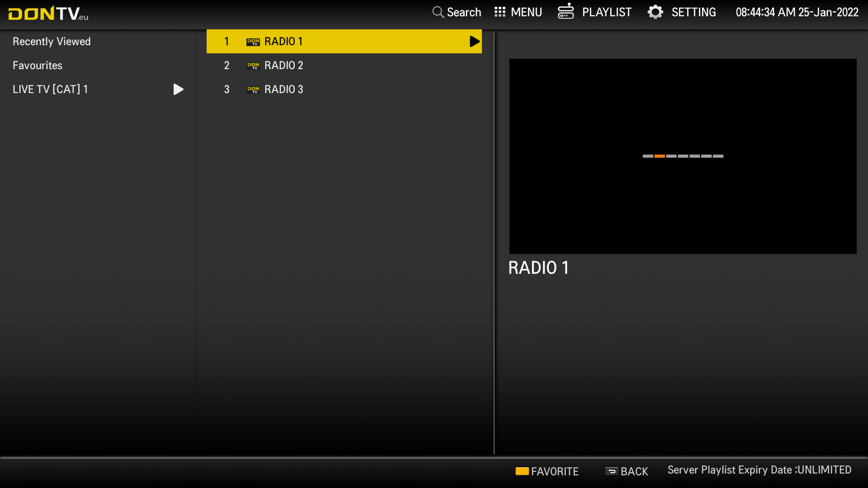Expand LIVE TV [CAT] 1 arrow

(x=178, y=89)
